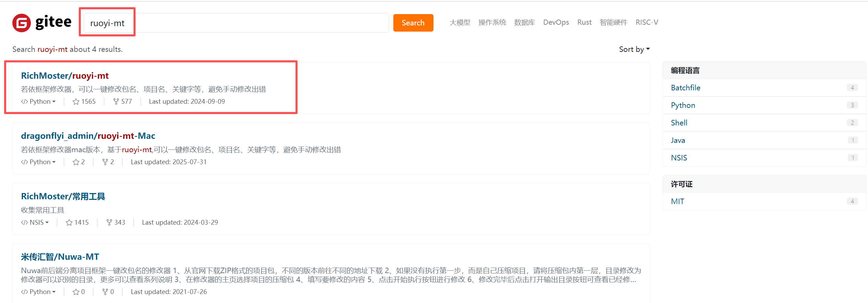
Task: Click the Gitee logo
Action: click(42, 23)
